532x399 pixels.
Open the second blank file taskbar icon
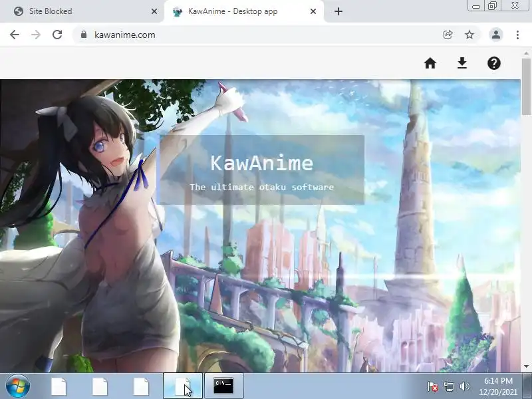click(100, 386)
